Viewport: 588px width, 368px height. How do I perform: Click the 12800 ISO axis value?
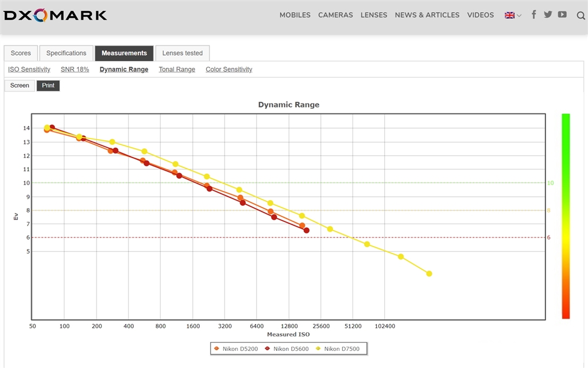click(x=289, y=326)
